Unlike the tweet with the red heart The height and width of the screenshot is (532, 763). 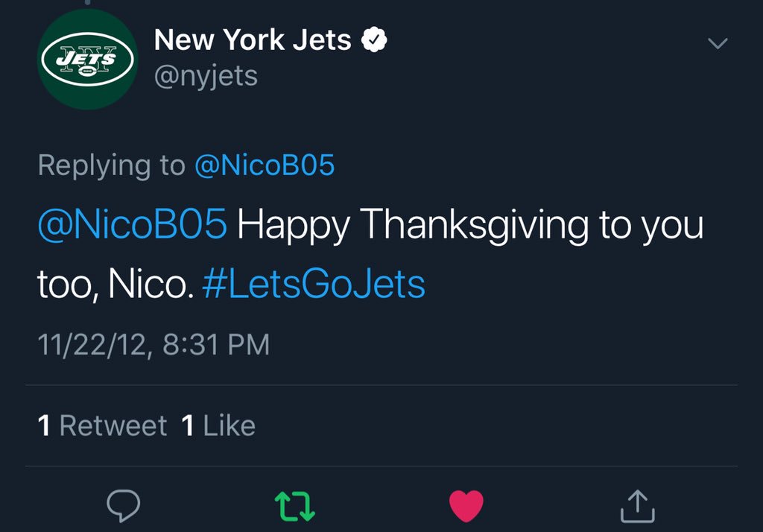click(466, 506)
